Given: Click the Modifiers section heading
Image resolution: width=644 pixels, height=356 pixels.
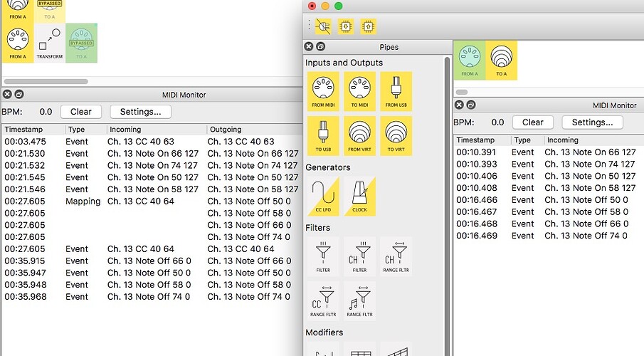Looking at the screenshot, I should click(324, 333).
